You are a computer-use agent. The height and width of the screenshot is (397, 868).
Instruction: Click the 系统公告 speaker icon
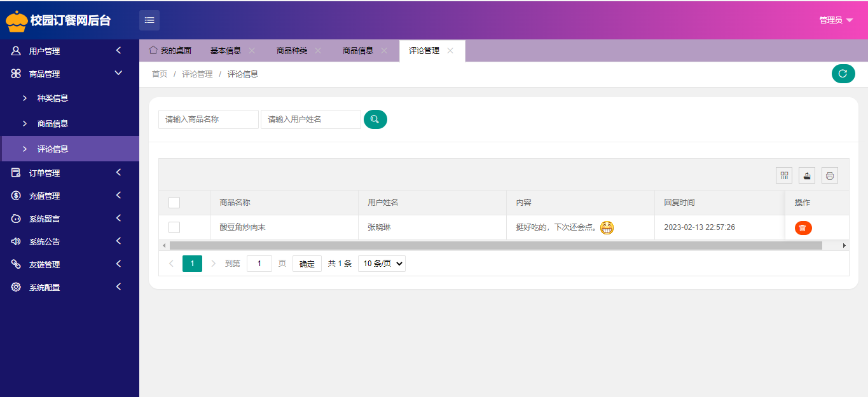[x=16, y=241]
